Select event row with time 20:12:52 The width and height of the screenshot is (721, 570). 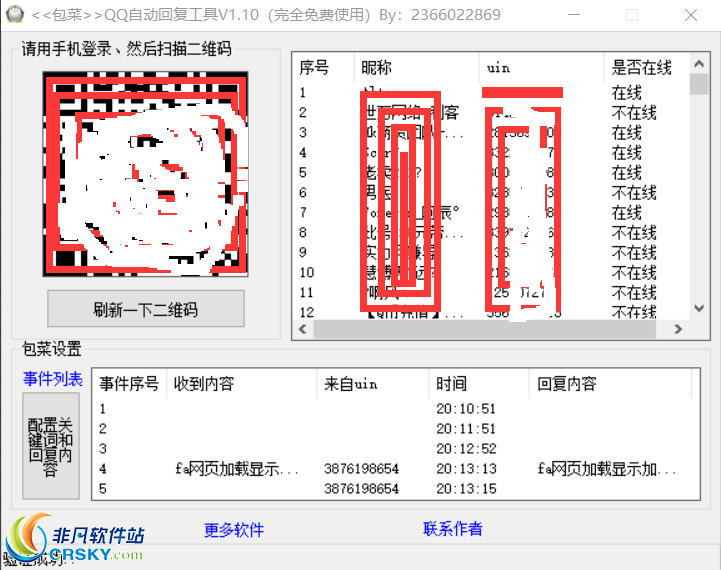coord(396,448)
